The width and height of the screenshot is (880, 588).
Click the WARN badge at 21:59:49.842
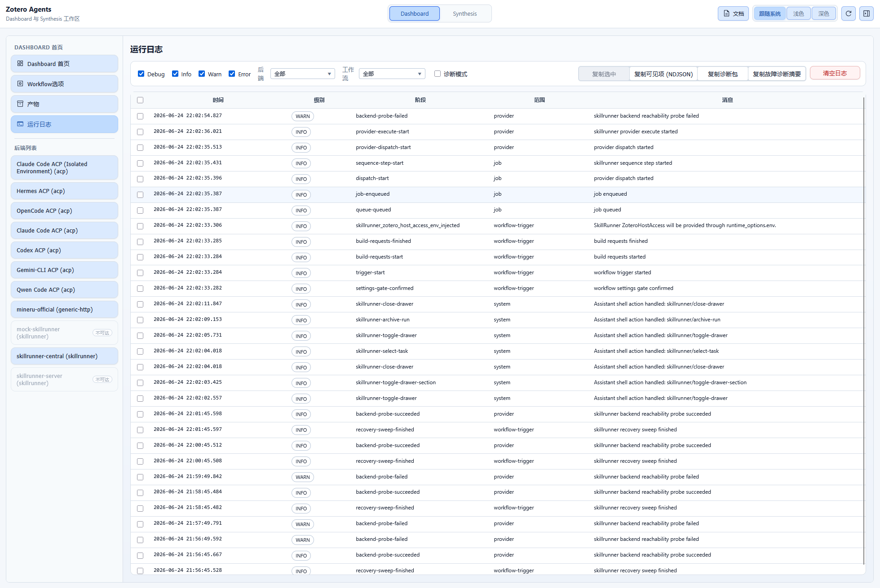[x=302, y=477]
